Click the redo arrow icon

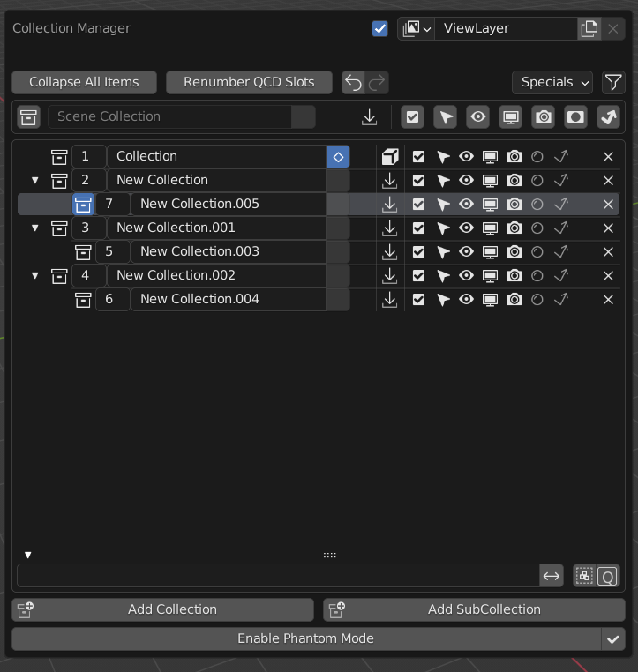pos(377,82)
